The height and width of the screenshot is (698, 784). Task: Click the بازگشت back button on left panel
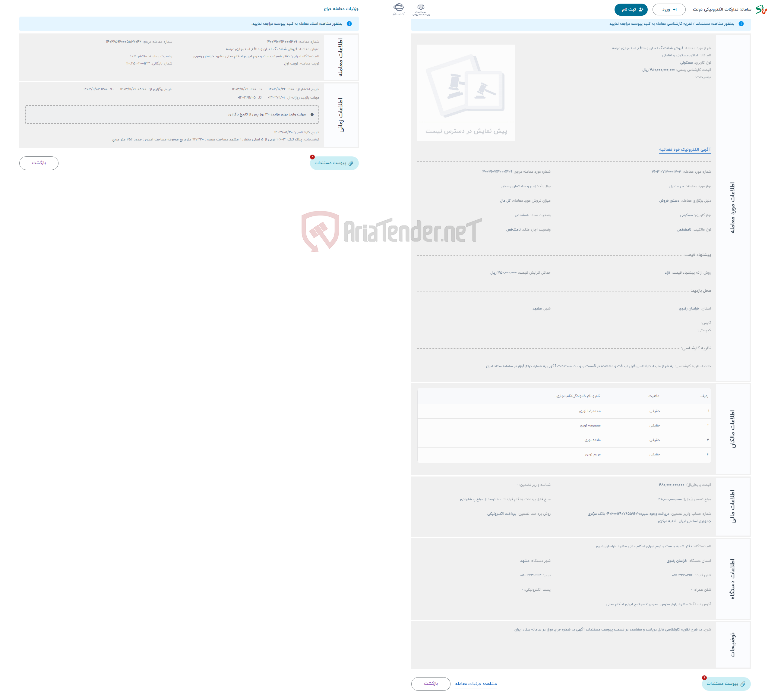tap(38, 162)
